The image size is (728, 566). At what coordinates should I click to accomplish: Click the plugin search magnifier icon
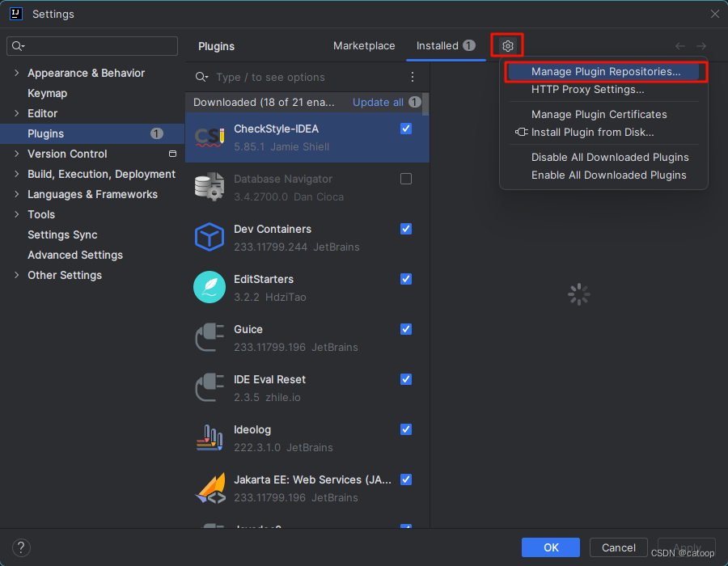(x=201, y=77)
